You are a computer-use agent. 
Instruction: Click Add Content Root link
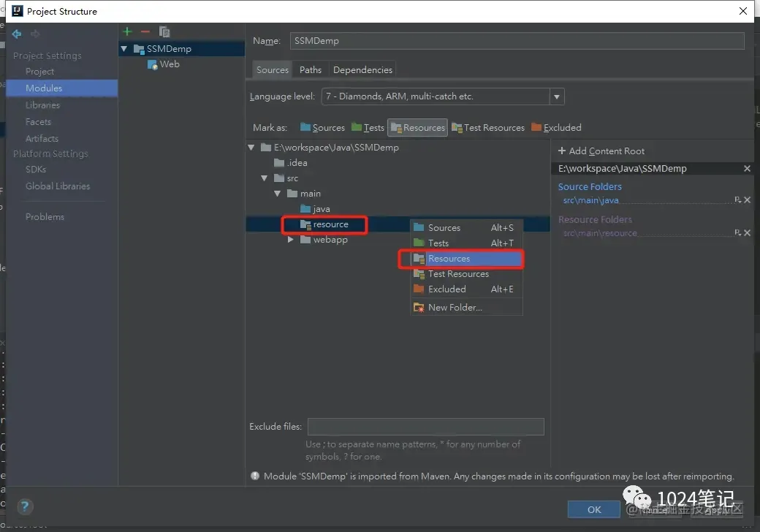click(x=601, y=151)
